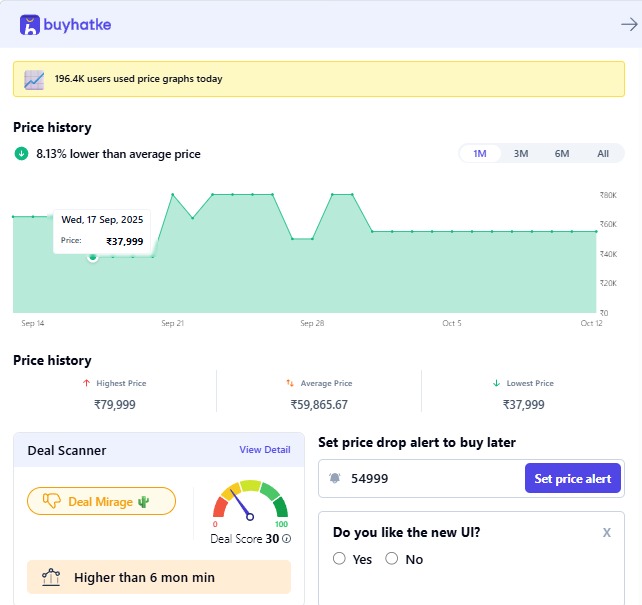Click the green down-arrow lower price icon

21,154
